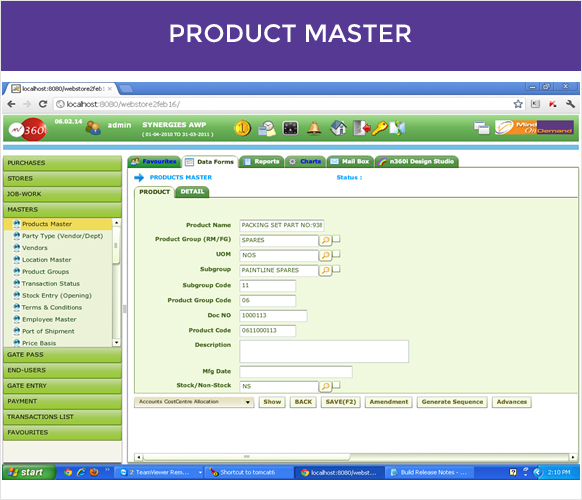Click the Description text area

click(324, 351)
